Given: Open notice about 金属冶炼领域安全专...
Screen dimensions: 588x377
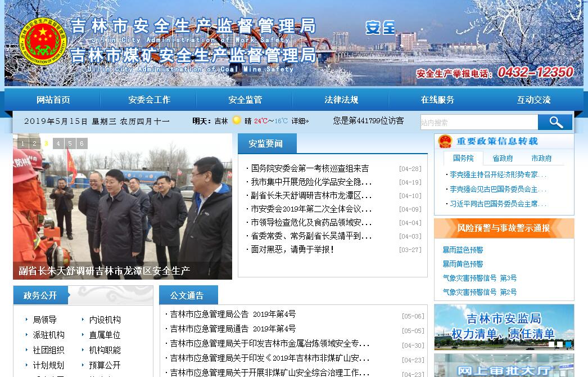Looking at the screenshot, I should [x=270, y=343].
